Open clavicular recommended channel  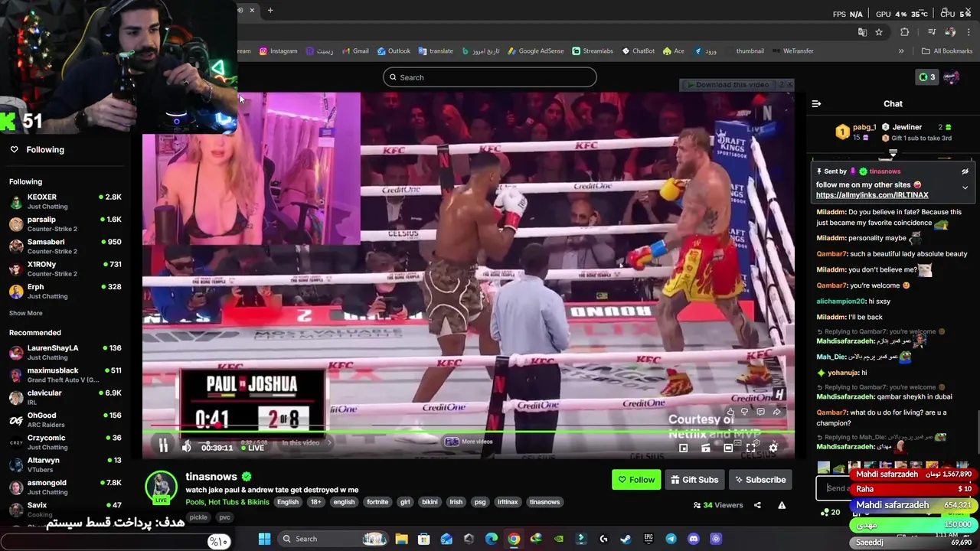(65, 397)
